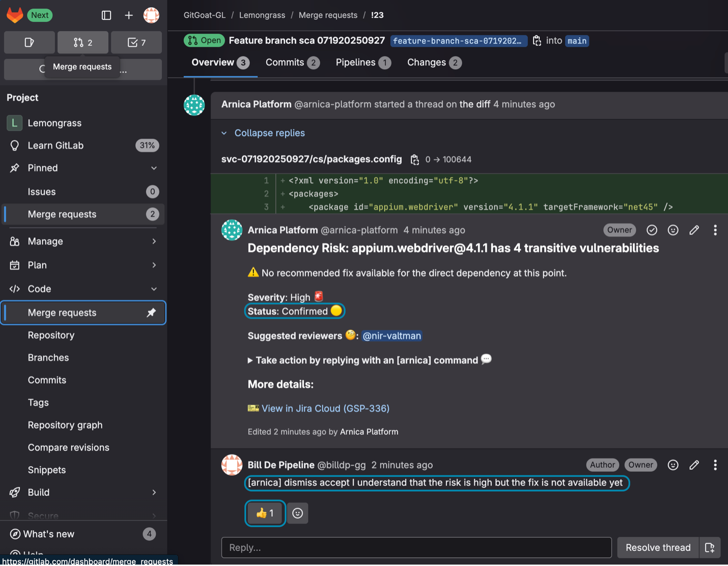Open Branches page

(83, 358)
